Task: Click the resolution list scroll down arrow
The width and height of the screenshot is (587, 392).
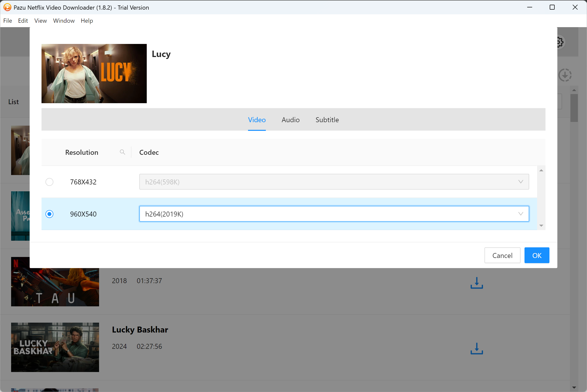Action: click(541, 226)
